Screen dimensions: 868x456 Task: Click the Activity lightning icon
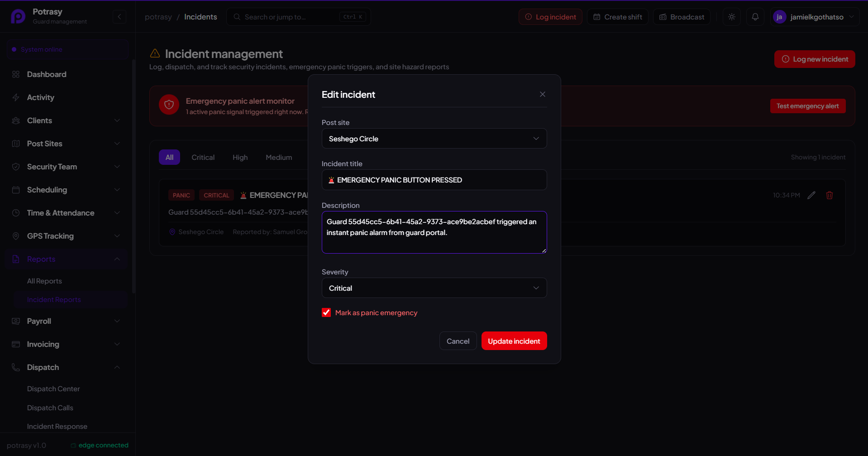point(16,97)
